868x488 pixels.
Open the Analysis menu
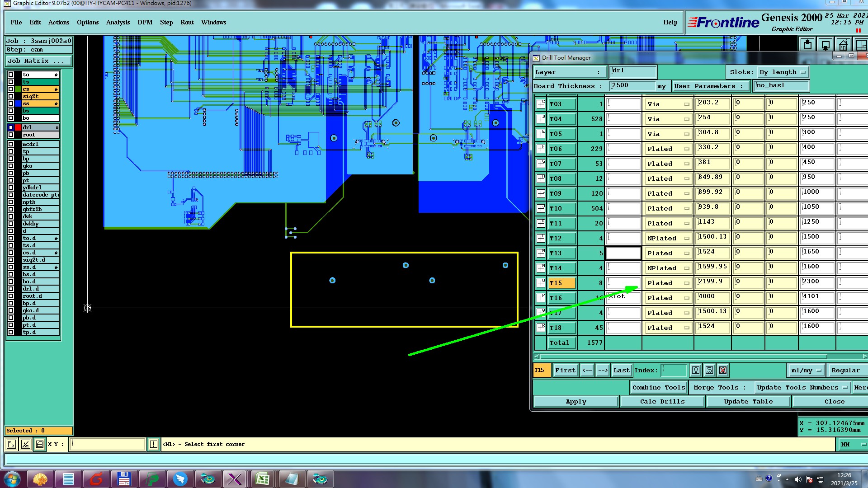(x=118, y=22)
